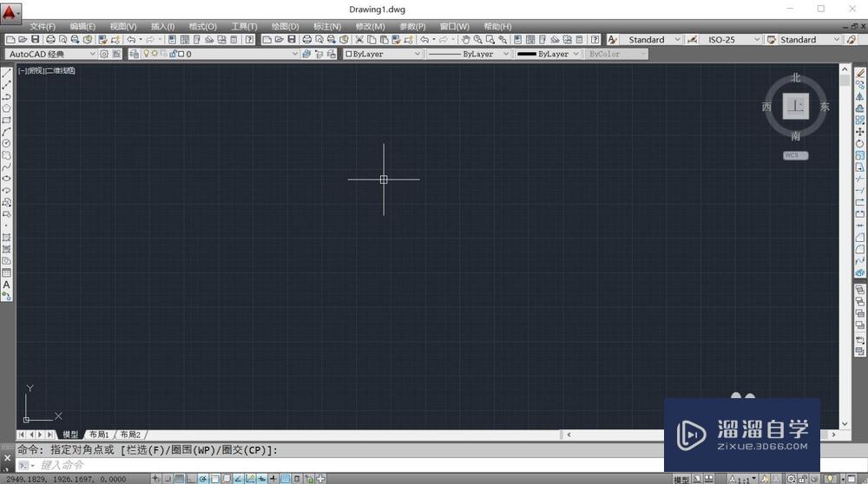The width and height of the screenshot is (868, 484).
Task: Activate the Pan hand tool
Action: point(465,39)
